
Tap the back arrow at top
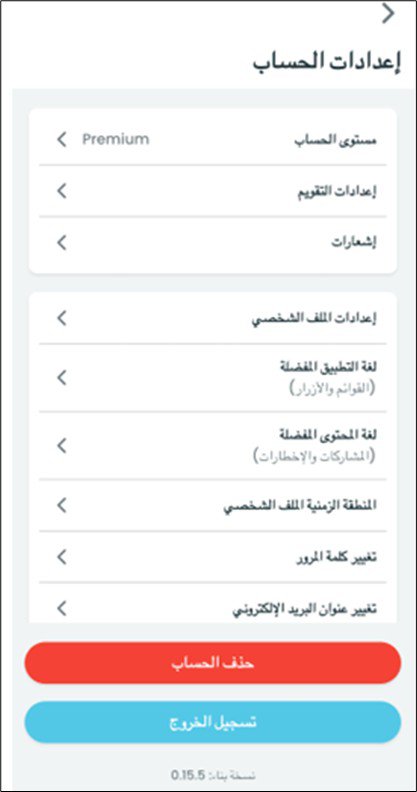pyautogui.click(x=388, y=14)
